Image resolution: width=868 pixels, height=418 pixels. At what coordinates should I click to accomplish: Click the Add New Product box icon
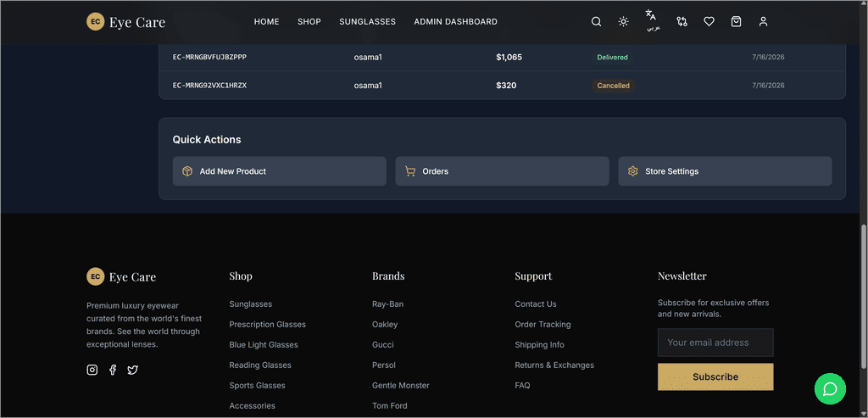click(187, 171)
